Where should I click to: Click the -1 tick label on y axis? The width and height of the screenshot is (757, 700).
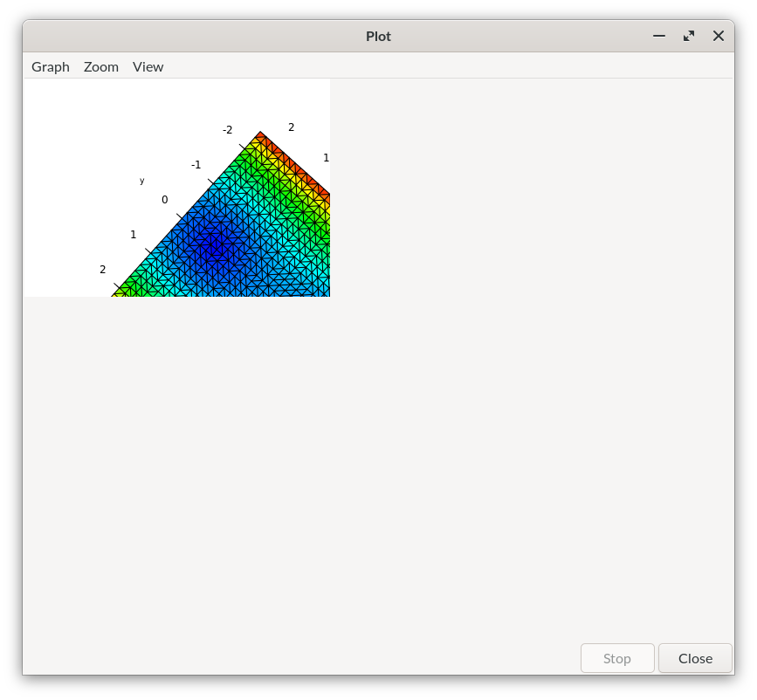coord(196,165)
